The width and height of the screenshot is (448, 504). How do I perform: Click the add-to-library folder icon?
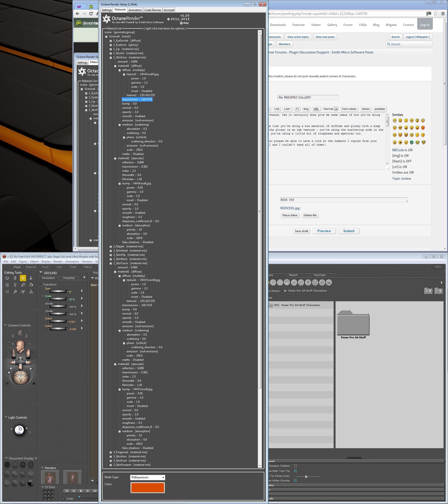(x=428, y=291)
